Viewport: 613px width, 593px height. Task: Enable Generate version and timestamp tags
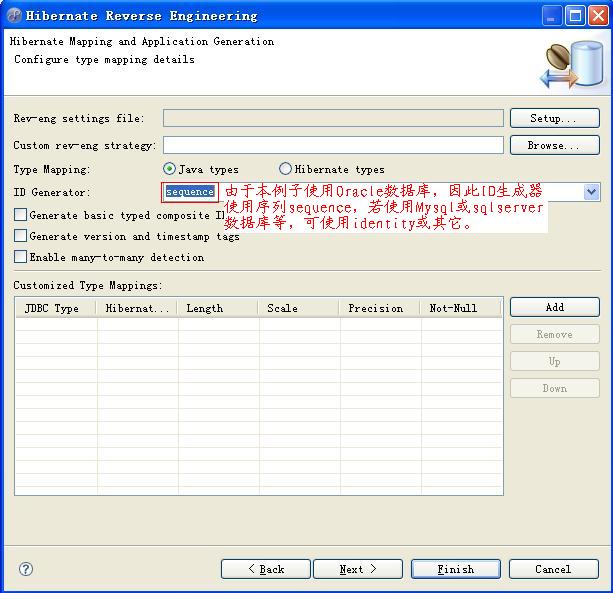tap(20, 236)
